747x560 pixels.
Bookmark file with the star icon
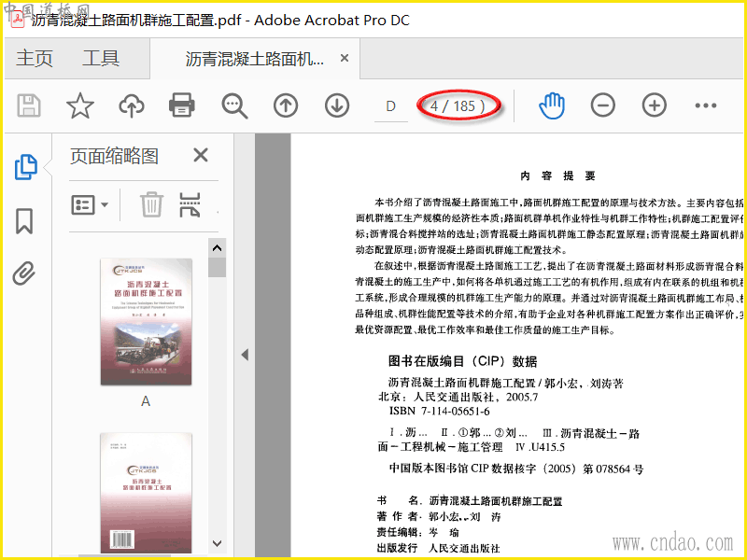[80, 105]
